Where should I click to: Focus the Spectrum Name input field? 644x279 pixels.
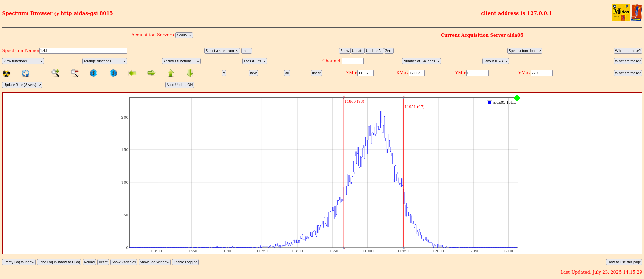coord(83,51)
